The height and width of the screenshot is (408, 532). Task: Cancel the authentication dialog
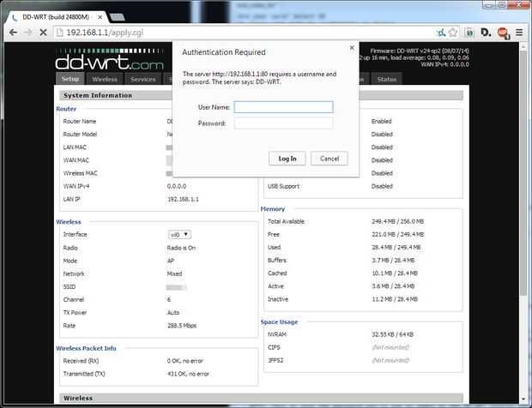pos(329,159)
